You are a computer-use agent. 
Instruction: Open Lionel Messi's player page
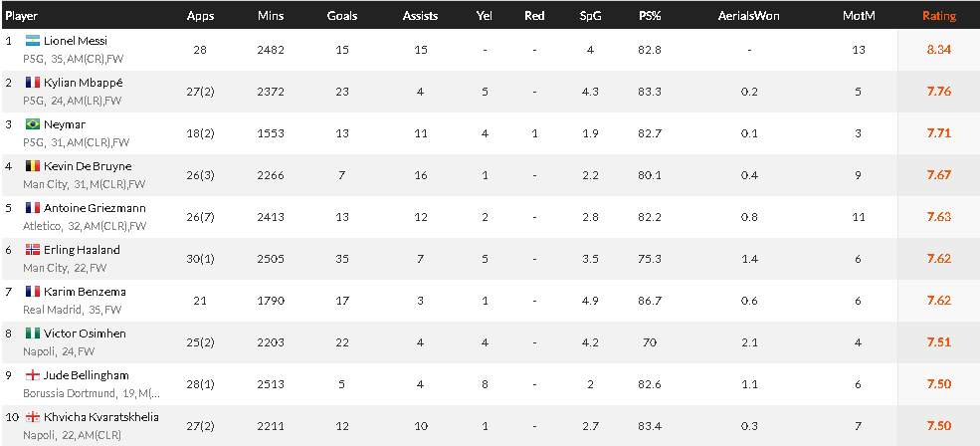click(x=76, y=41)
